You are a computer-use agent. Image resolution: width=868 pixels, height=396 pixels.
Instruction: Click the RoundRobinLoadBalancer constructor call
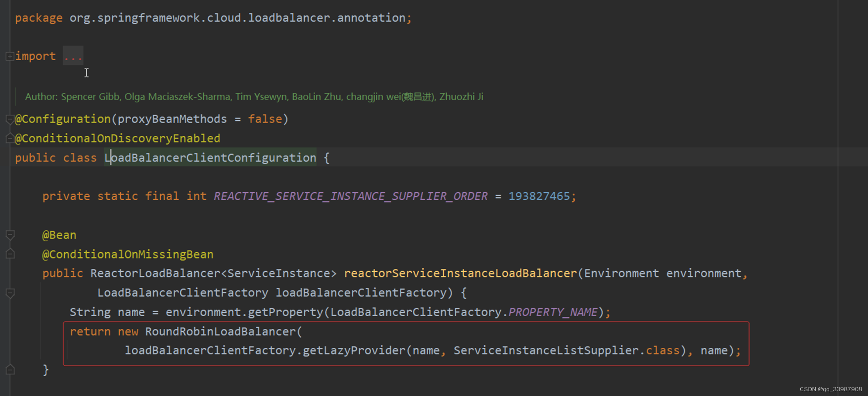[221, 331]
